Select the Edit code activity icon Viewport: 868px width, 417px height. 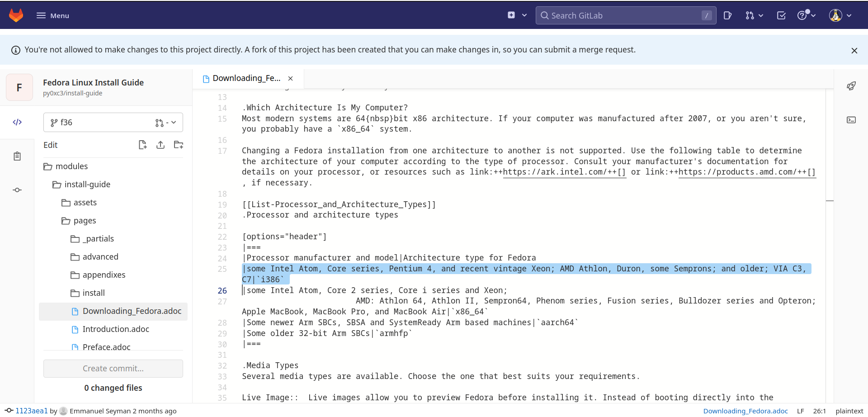click(17, 122)
